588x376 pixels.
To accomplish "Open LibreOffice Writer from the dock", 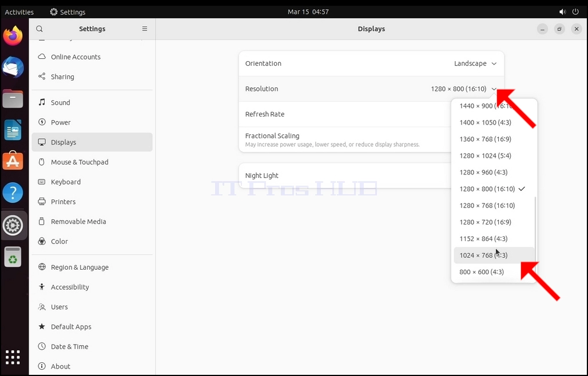I will (13, 130).
